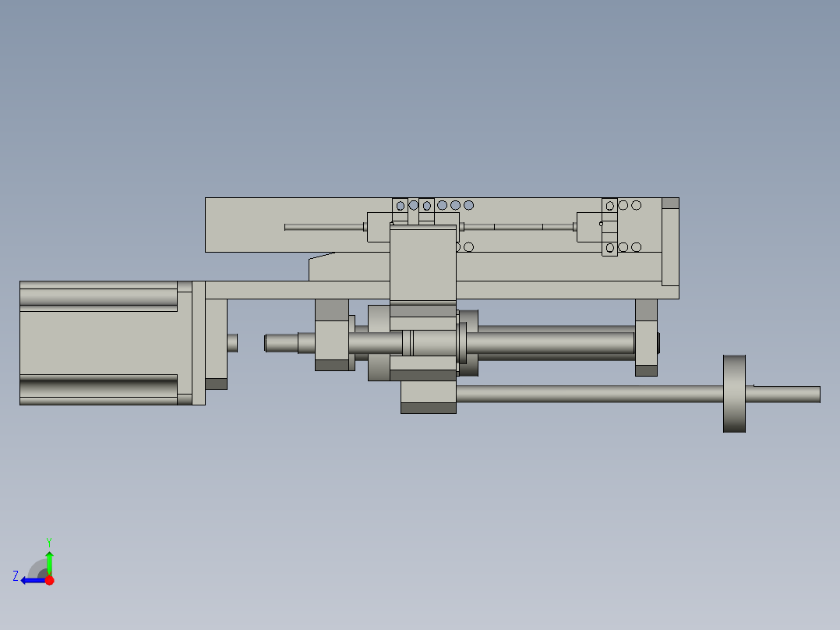840x630 pixels.
Task: Pick the long horizontal base plate under the cover
Action: [298, 290]
